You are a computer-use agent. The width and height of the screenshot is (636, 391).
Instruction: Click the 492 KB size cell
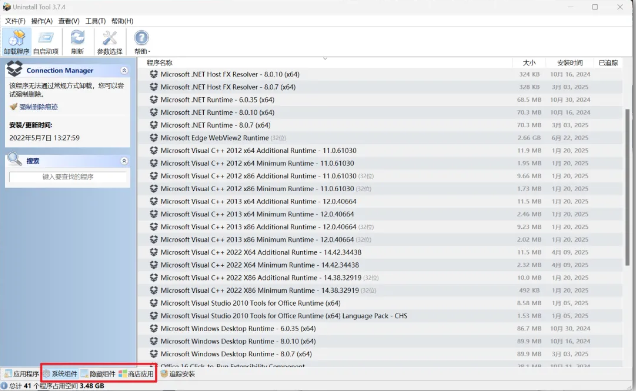click(x=529, y=290)
